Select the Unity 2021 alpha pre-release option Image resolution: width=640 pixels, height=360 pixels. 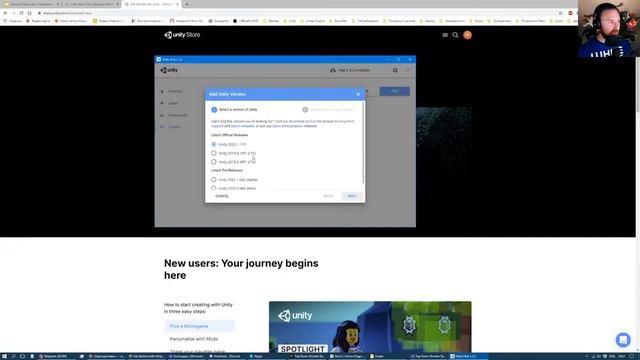tap(213, 180)
